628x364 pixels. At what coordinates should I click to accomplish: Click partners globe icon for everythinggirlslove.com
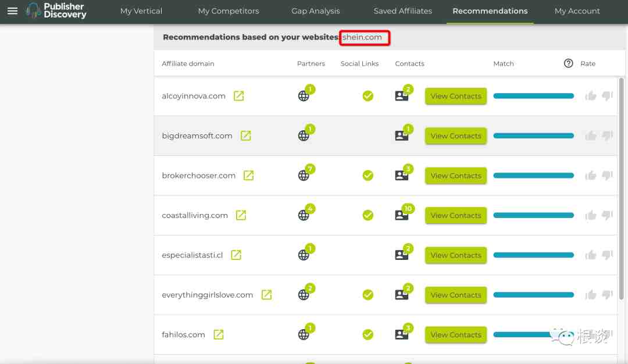pos(304,295)
